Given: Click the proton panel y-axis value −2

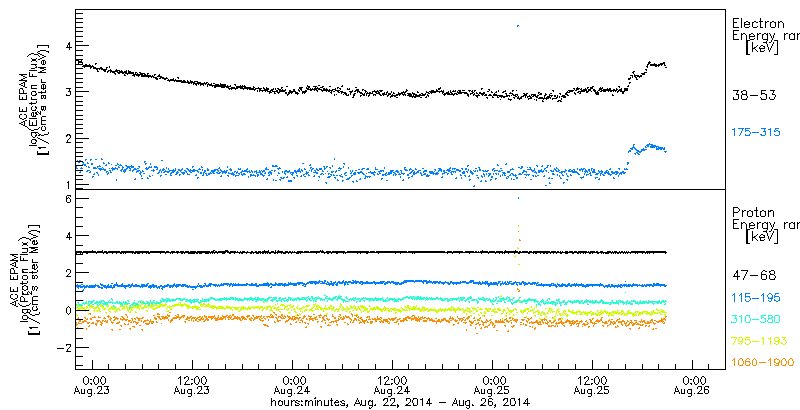Looking at the screenshot, I should [x=63, y=347].
